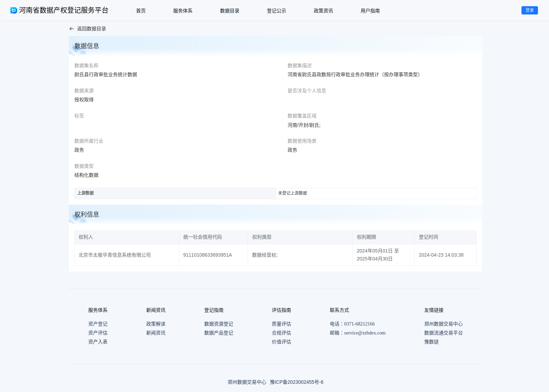Click rights holder 北京市太极华青信息系统有限公司
Screen dimensions: 549x392
[115, 255]
